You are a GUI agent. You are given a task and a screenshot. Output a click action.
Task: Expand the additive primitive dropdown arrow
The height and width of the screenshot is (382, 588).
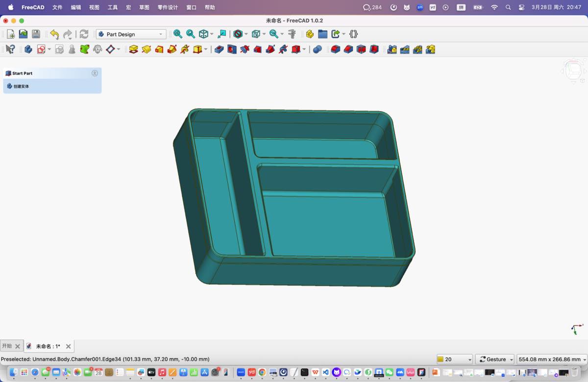point(206,49)
